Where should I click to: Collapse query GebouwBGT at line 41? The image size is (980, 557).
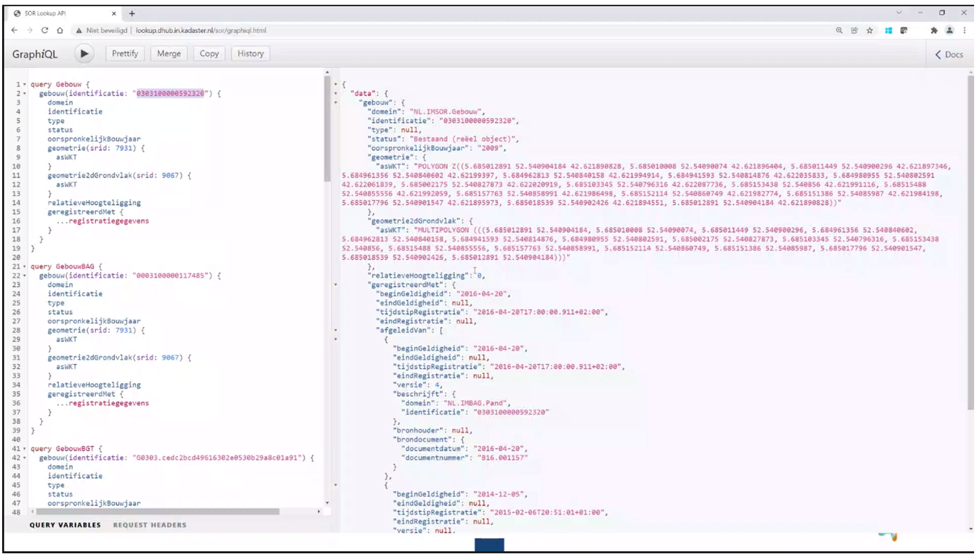click(24, 448)
